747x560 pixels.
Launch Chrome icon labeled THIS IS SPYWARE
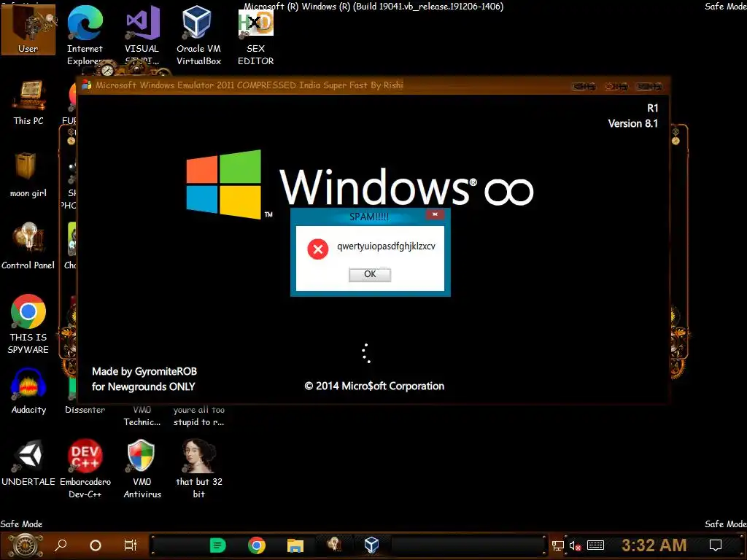pyautogui.click(x=28, y=324)
